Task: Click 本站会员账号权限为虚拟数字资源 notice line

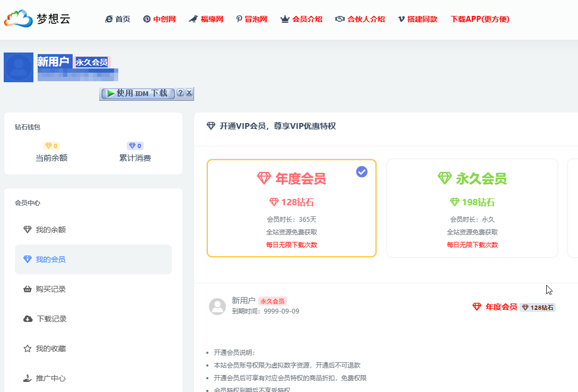Action: (287, 365)
